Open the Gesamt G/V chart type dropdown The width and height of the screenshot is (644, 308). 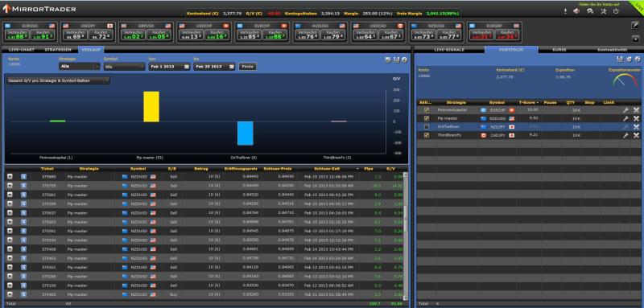pos(58,80)
